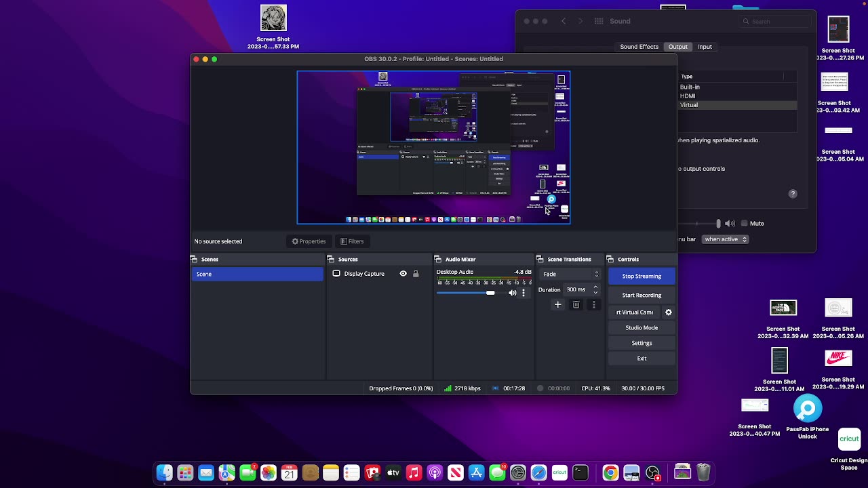Image resolution: width=868 pixels, height=488 pixels.
Task: Go back in the Sound window
Action: [x=563, y=21]
